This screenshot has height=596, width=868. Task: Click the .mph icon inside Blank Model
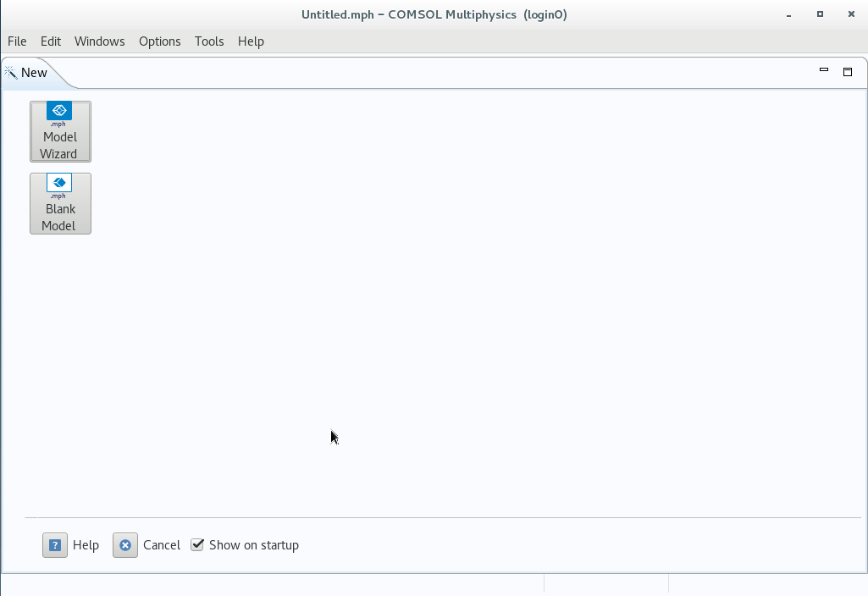coord(59,182)
